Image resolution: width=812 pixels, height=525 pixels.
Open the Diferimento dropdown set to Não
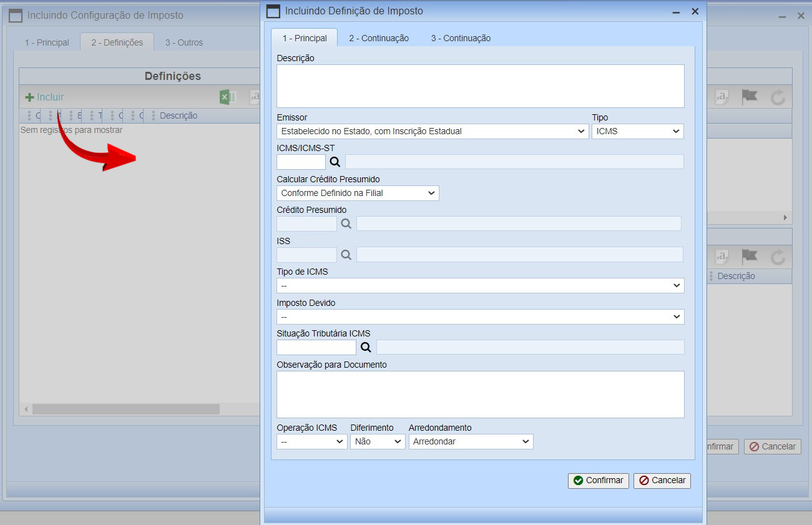tap(378, 441)
